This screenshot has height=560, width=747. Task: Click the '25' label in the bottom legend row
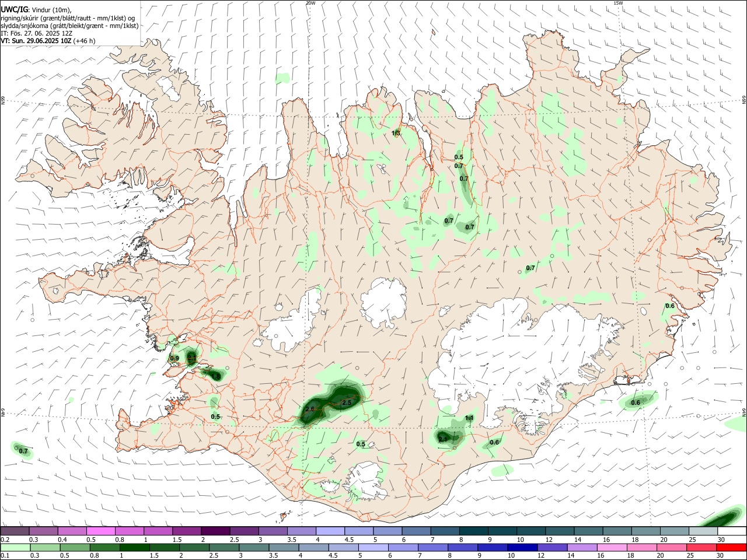691,556
